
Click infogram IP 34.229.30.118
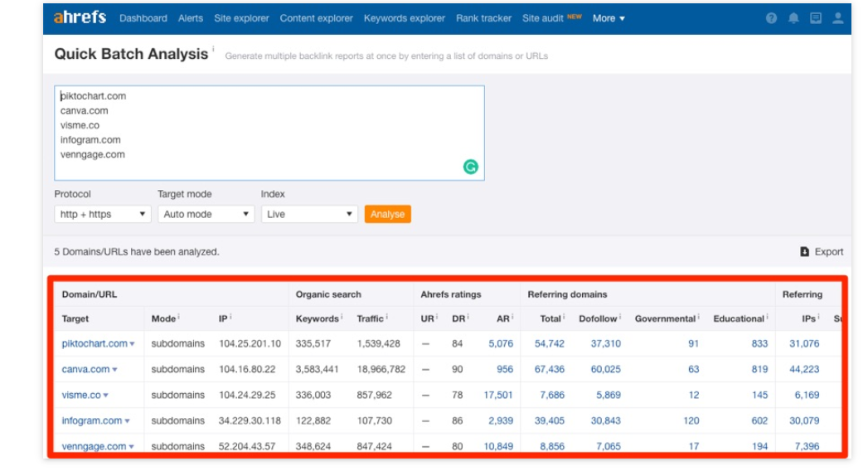coord(250,420)
